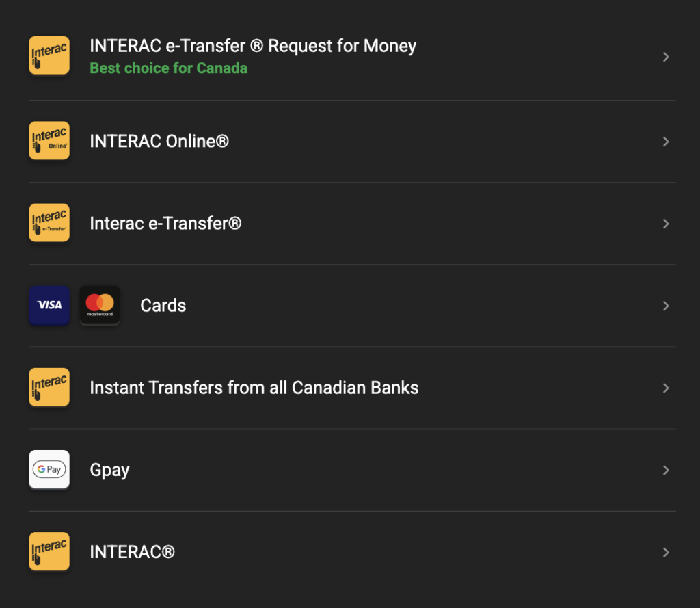700x608 pixels.
Task: Select the Gpay payment label
Action: (109, 470)
